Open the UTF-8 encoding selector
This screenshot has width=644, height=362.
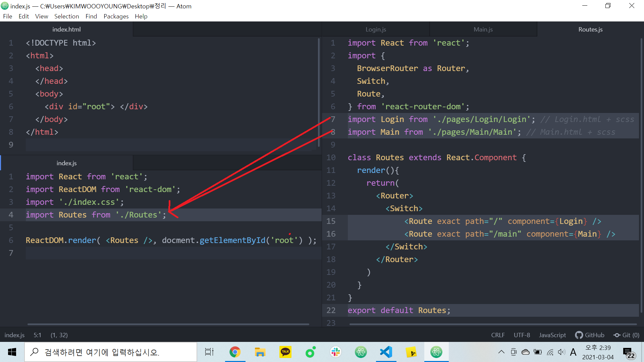[x=522, y=335]
